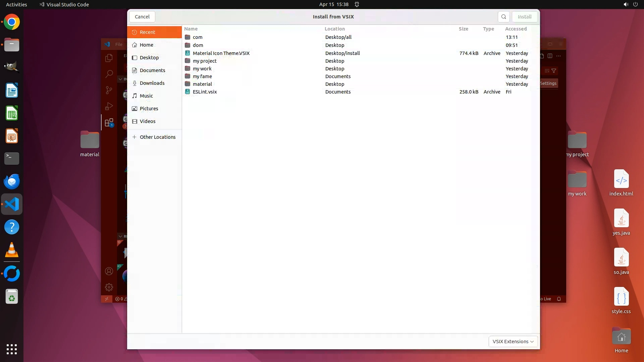This screenshot has height=362, width=644.
Task: Select the ESLint.vsix file row
Action: tap(205, 92)
